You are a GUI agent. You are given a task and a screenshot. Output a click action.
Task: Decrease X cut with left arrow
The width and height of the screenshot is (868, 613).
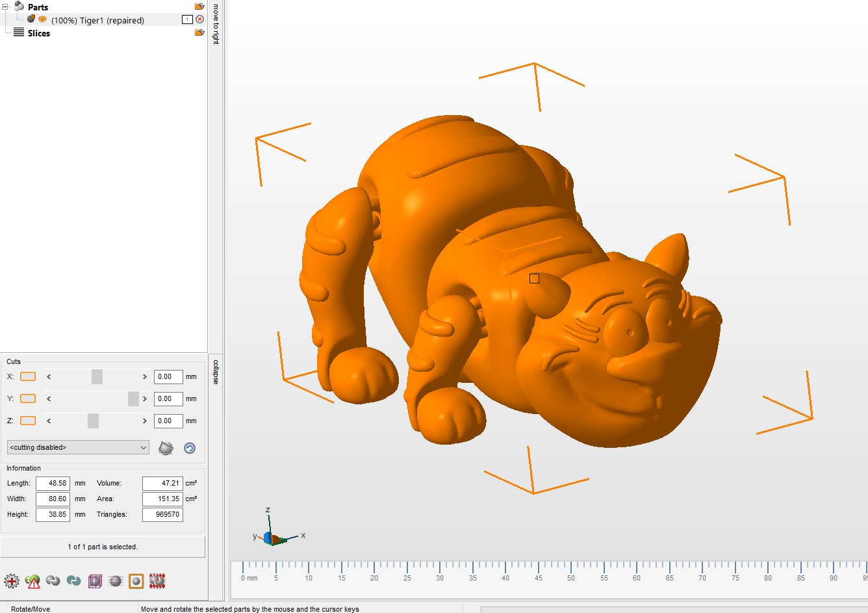coord(49,376)
